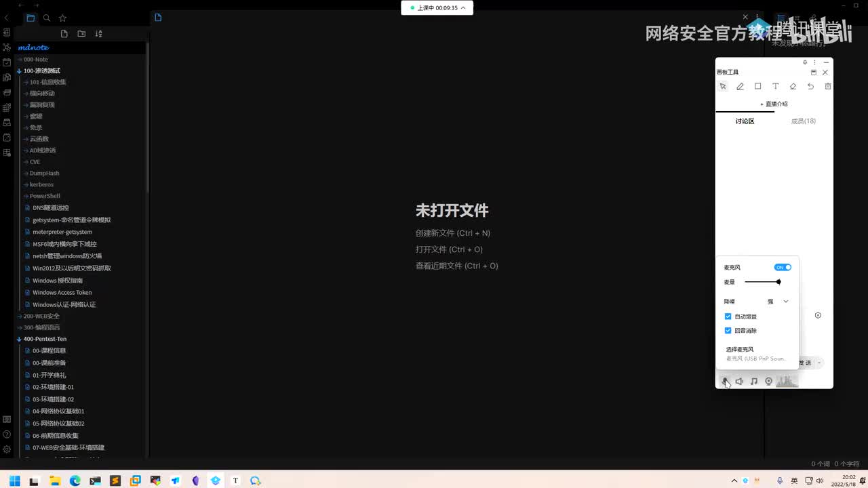
Task: Open the graph view icon
Action: pyautogui.click(x=7, y=47)
